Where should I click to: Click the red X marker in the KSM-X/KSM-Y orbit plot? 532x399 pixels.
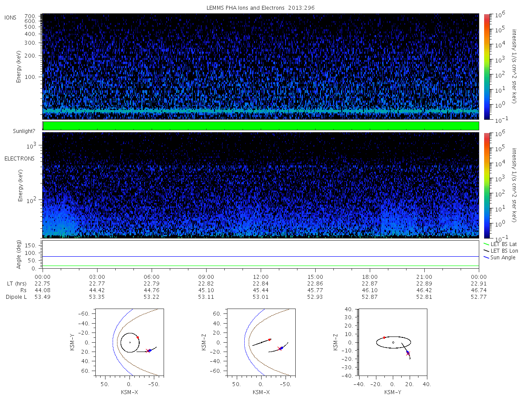[148, 351]
